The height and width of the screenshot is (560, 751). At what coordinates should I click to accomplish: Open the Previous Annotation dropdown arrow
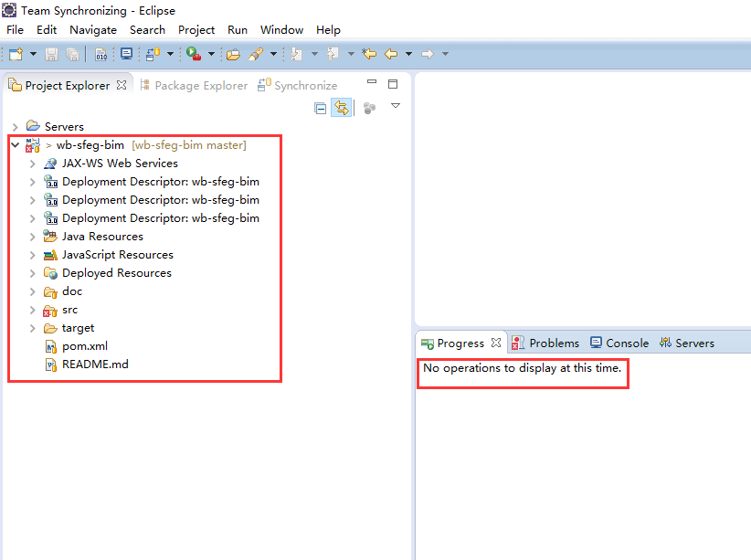click(351, 54)
